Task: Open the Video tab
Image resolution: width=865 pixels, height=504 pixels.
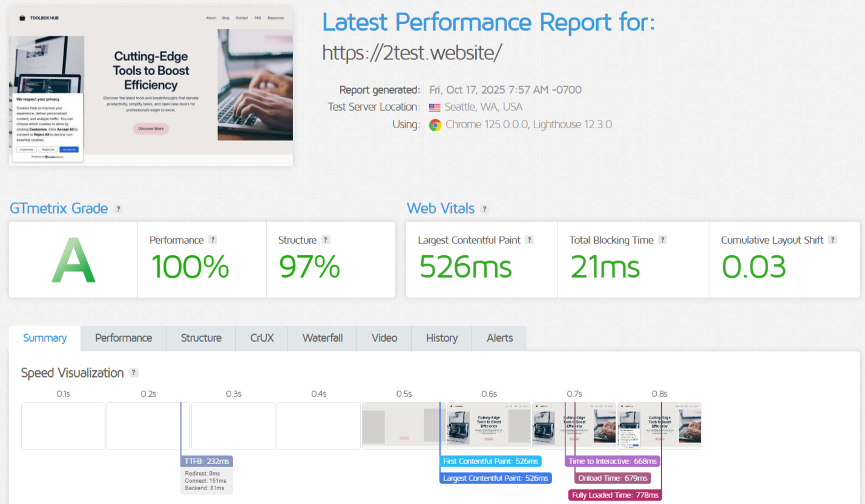Action: (x=384, y=338)
